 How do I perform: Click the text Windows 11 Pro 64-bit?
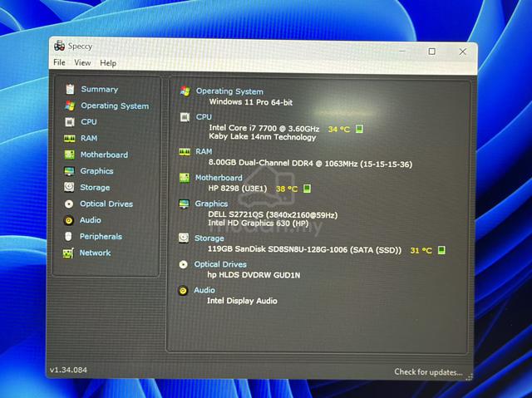[x=251, y=102]
